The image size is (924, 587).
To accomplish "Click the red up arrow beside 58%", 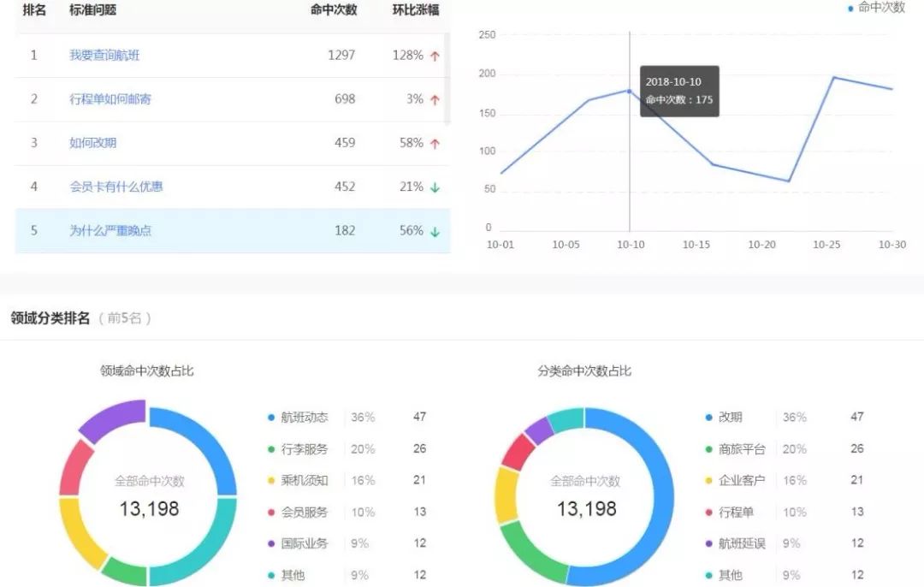I will click(435, 144).
